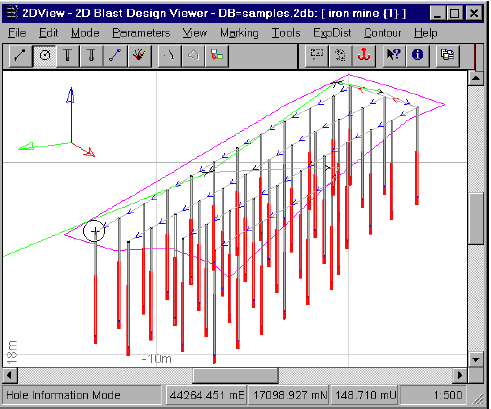Select the line drawing tool icon

20,55
